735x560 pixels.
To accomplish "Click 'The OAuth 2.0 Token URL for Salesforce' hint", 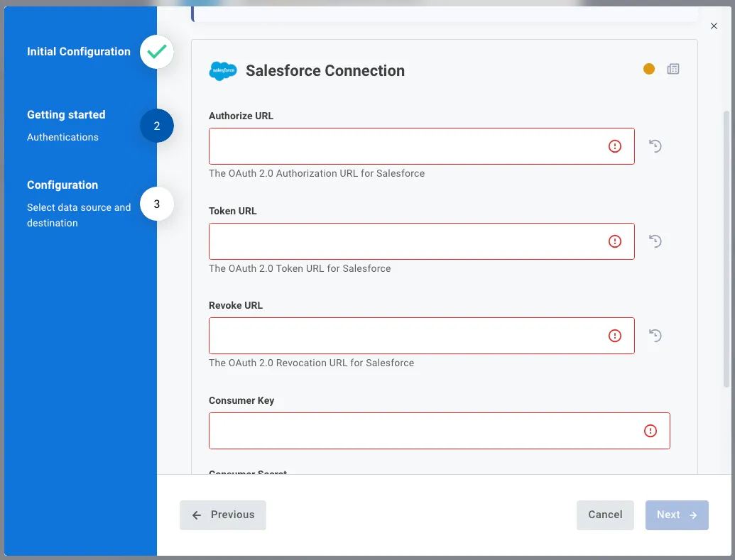I will (x=300, y=268).
